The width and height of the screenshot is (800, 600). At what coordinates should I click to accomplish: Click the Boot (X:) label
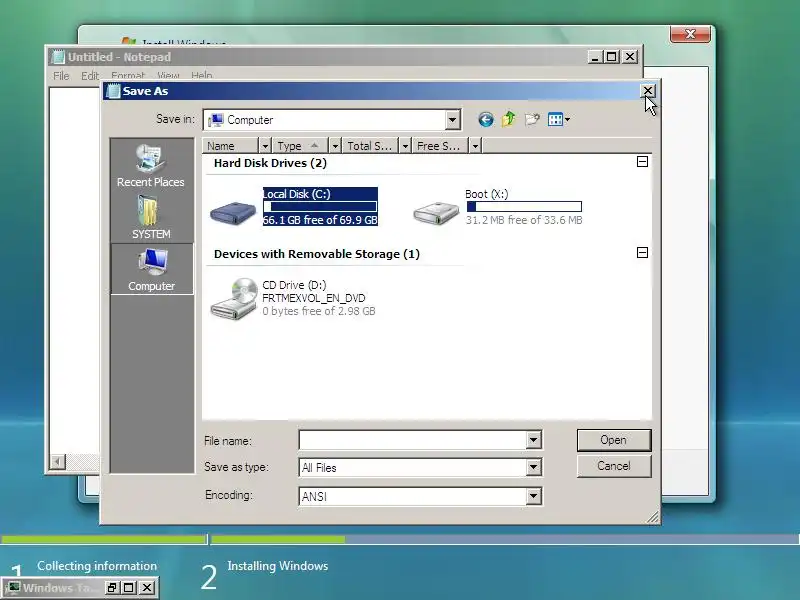pyautogui.click(x=487, y=194)
